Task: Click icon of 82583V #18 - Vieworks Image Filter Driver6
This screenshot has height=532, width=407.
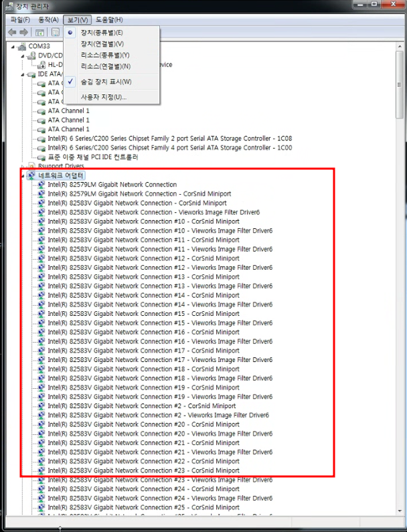Action: coord(41,378)
